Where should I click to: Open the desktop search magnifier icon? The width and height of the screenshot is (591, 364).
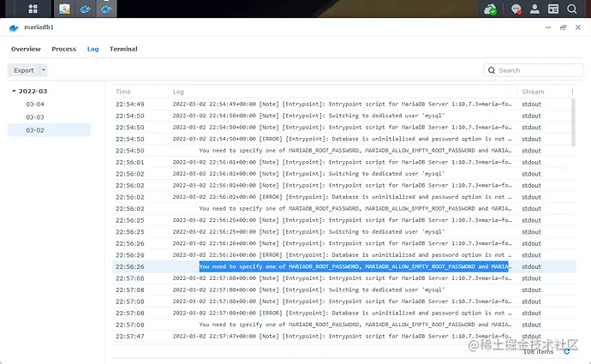tap(572, 9)
